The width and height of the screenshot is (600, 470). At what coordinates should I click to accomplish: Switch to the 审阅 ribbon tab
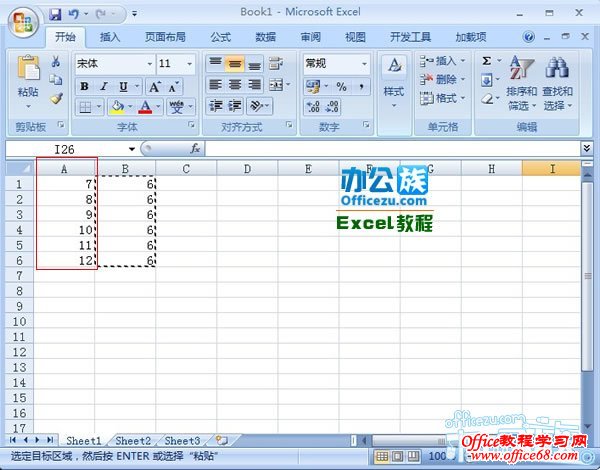coord(310,37)
